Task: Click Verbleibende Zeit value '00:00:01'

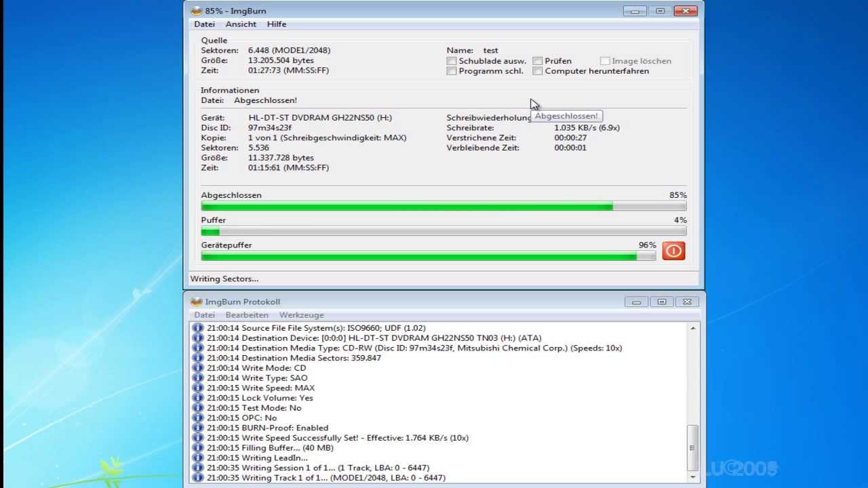Action: coord(570,148)
